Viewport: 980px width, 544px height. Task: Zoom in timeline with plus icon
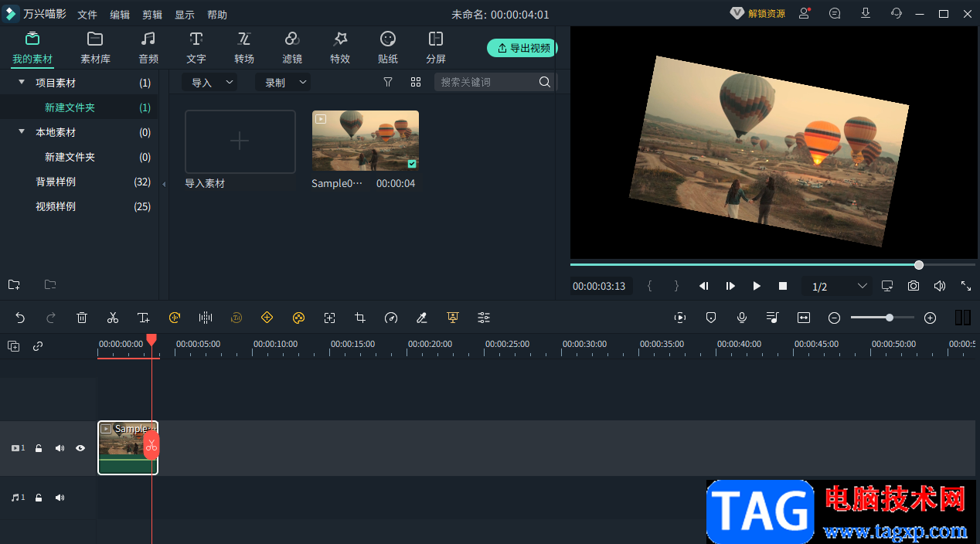tap(931, 318)
